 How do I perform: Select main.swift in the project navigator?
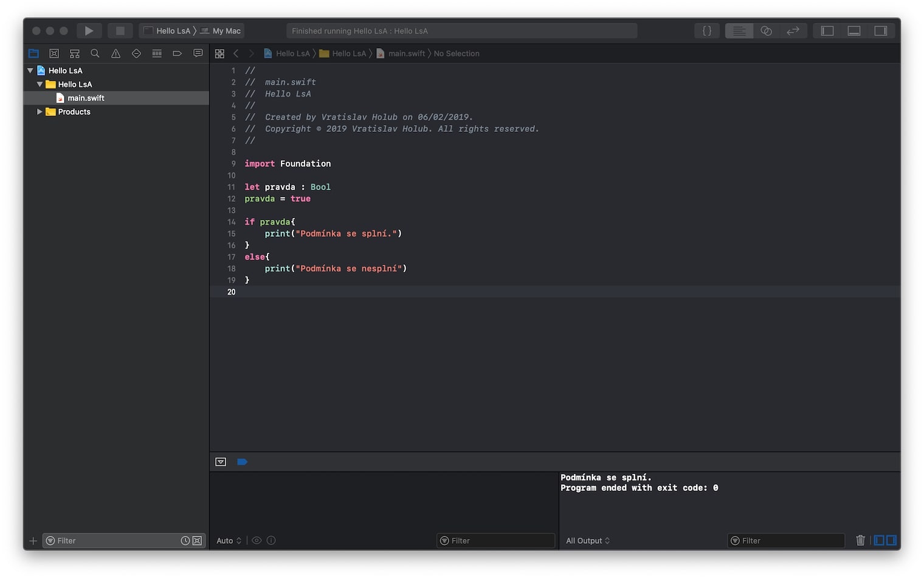pyautogui.click(x=86, y=98)
